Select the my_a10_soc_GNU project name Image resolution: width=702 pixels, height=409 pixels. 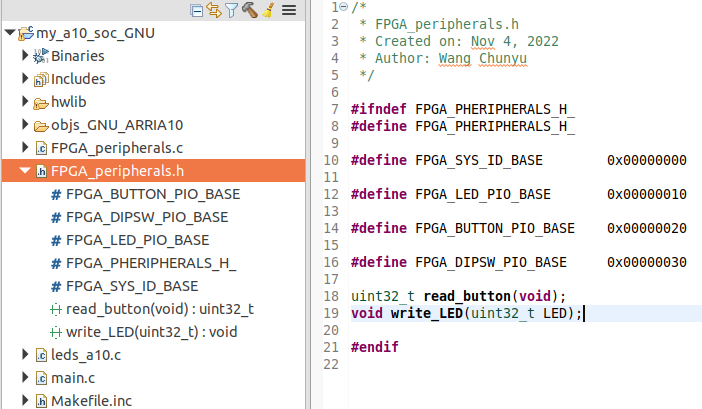(95, 33)
